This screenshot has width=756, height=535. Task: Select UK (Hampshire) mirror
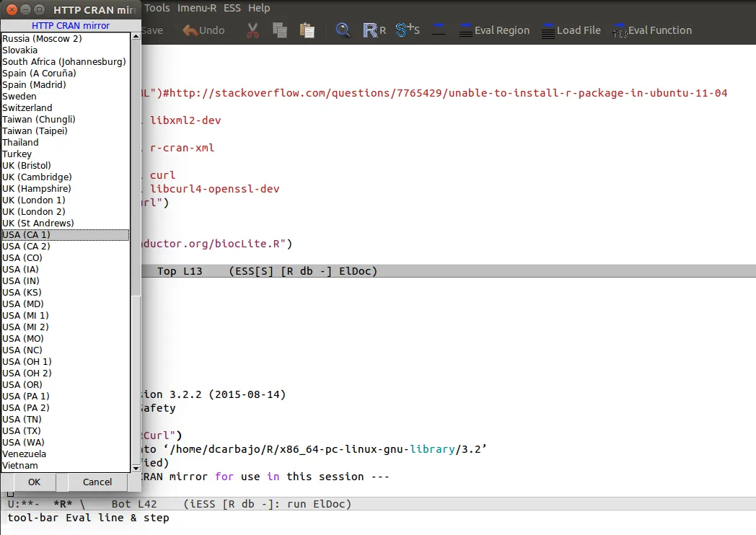(66, 189)
